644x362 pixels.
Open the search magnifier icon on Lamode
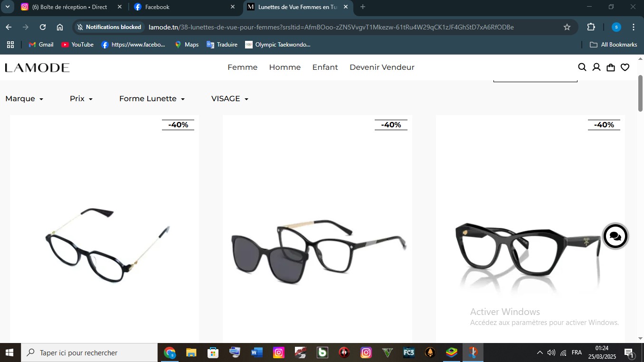pos(582,67)
